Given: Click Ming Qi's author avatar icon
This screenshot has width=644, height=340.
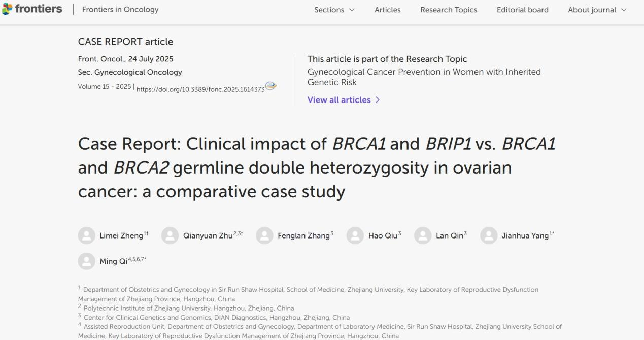Looking at the screenshot, I should (x=86, y=261).
